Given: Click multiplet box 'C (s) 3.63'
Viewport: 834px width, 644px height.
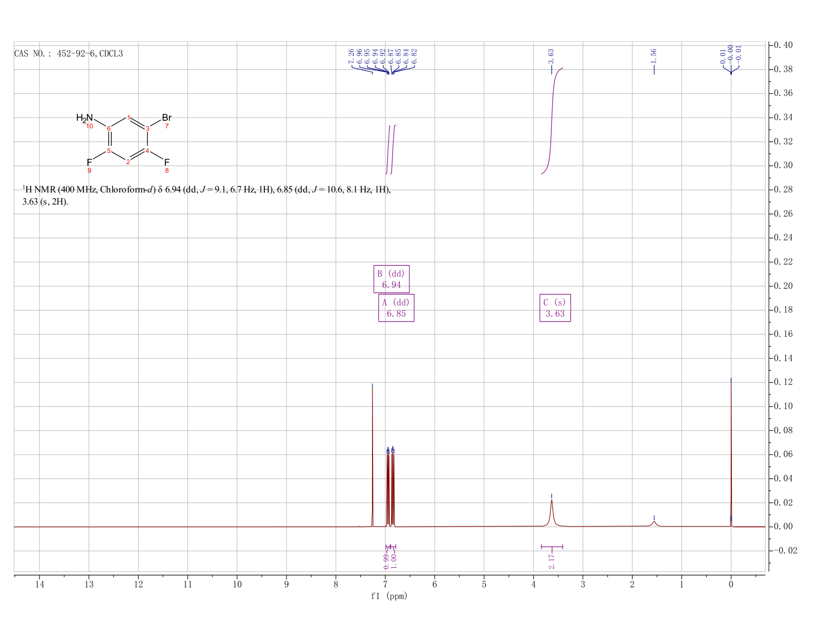Looking at the screenshot, I should point(555,308).
